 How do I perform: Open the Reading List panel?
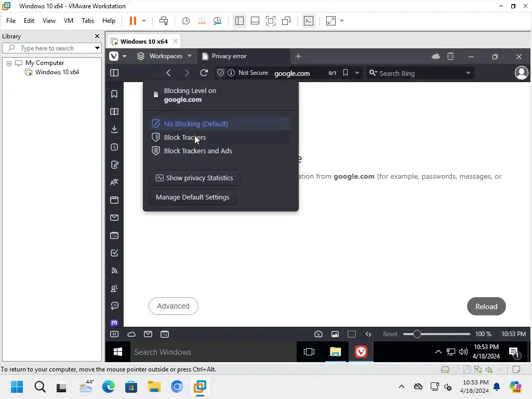pos(114,112)
